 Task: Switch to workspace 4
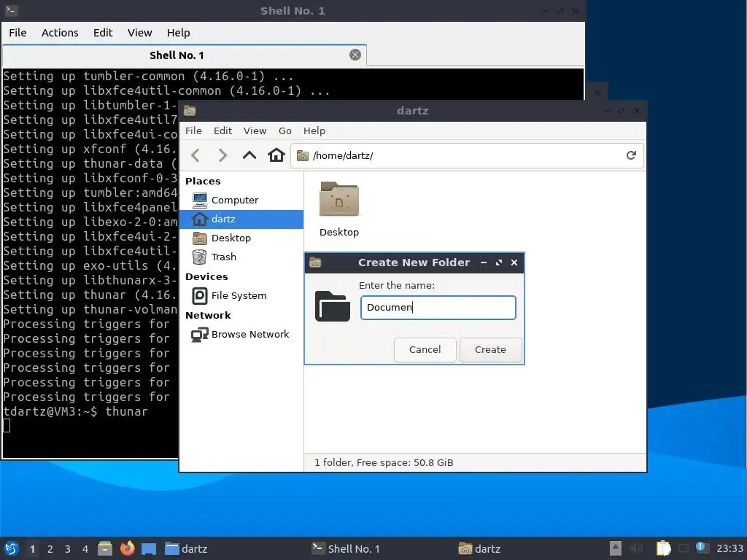tap(85, 549)
